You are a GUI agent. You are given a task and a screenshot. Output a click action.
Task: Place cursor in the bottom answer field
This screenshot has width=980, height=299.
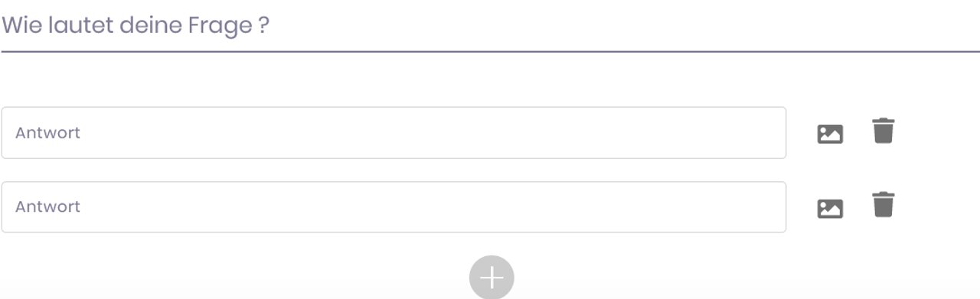tap(394, 207)
